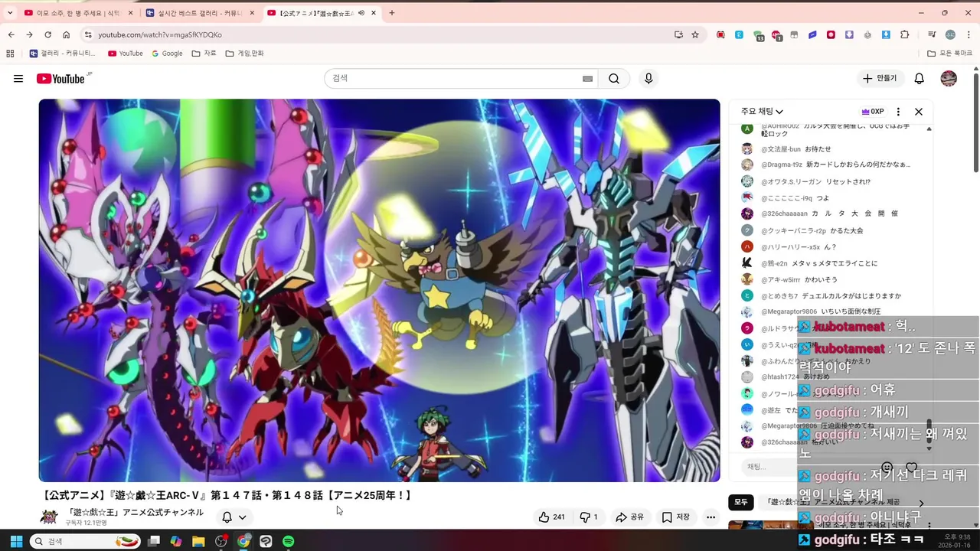
Task: Click the Windows taskbar 검색 search box
Action: click(x=86, y=541)
